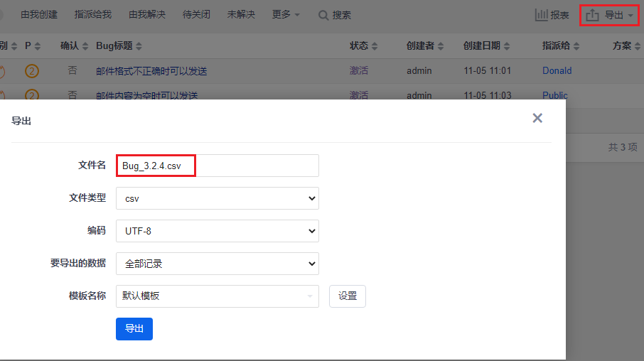Screen dimensions: 644x361
Task: Sort by 状态 column
Action: [x=363, y=46]
